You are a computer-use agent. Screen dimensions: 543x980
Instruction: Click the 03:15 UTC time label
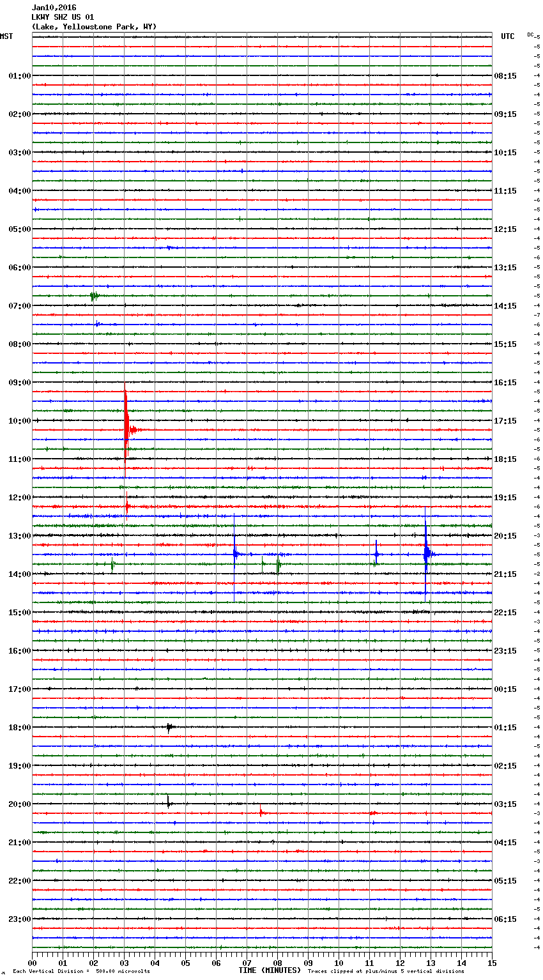click(505, 804)
